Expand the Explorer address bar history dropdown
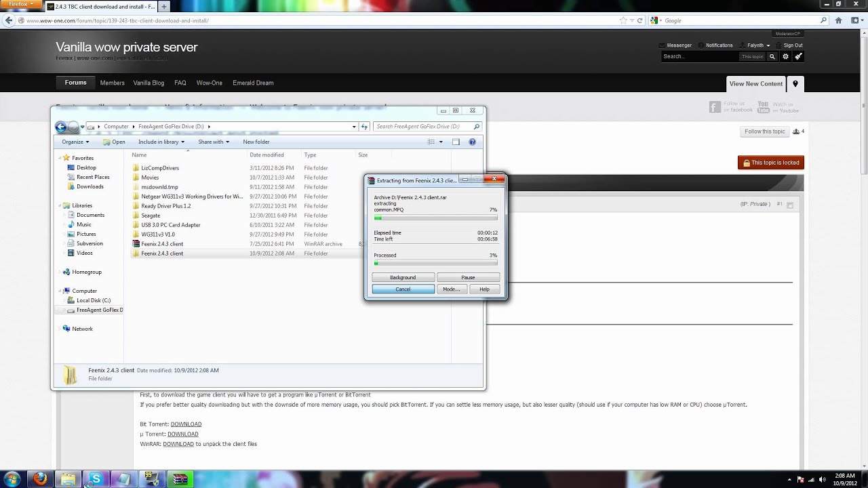 353,127
